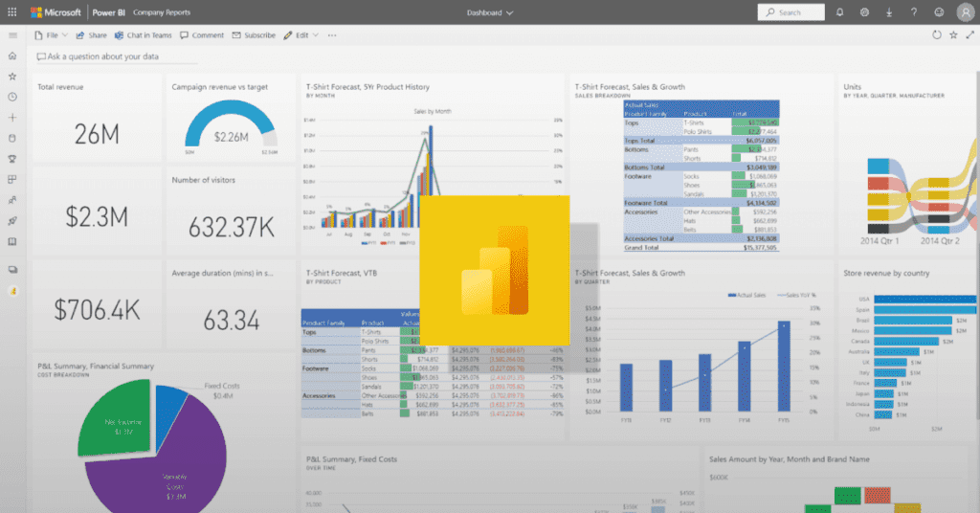
Task: Click the blue campaign revenue gauge arc
Action: point(230,107)
